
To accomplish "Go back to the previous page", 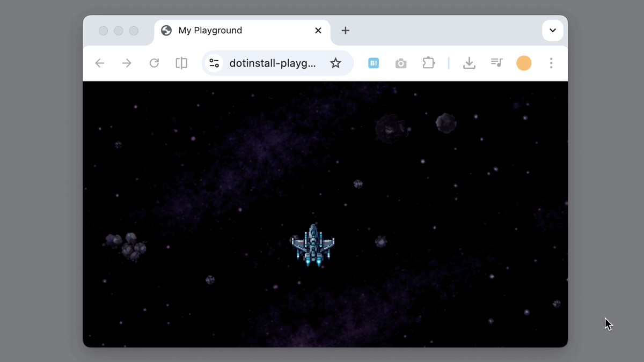I will (x=99, y=63).
